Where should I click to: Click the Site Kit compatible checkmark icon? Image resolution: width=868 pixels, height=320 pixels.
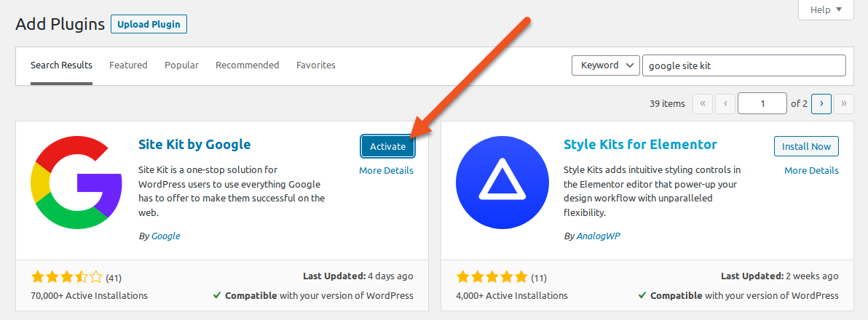(218, 296)
